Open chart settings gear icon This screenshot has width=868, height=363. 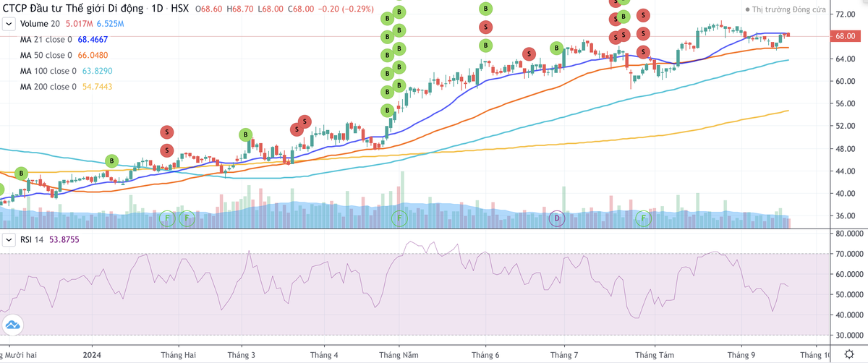click(849, 354)
